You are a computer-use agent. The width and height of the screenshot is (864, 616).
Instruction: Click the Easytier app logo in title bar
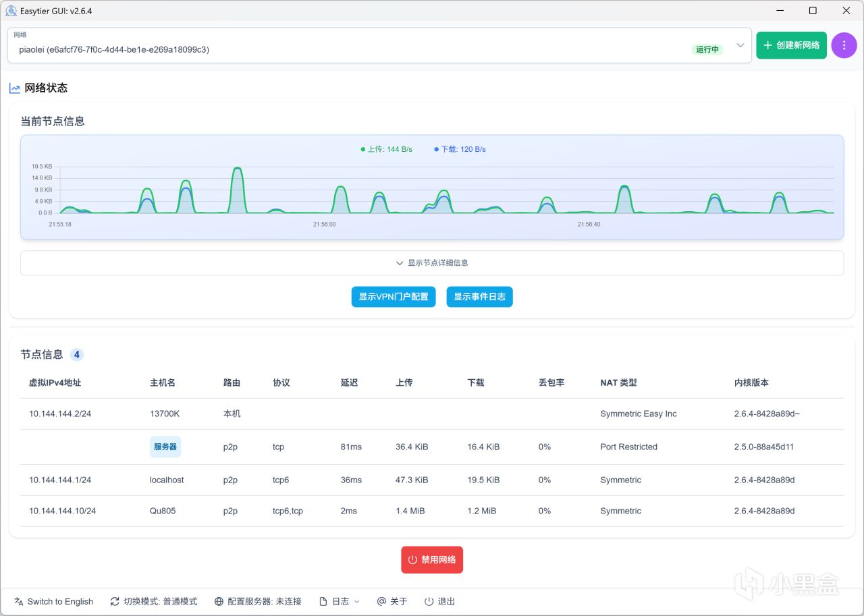pos(11,10)
